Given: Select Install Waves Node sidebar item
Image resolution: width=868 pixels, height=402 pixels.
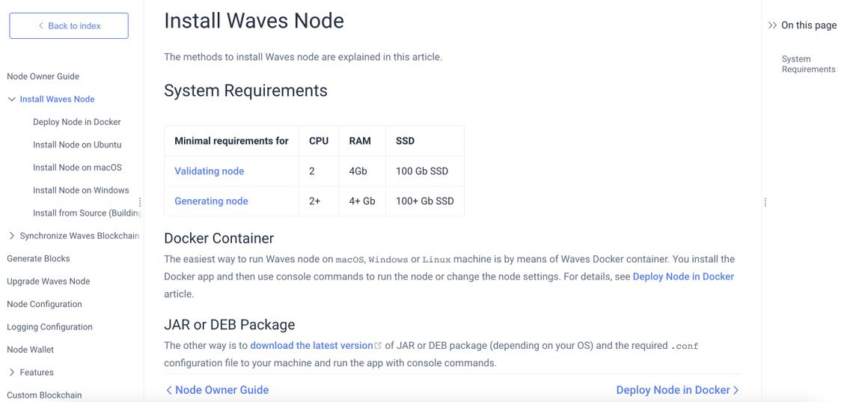Looking at the screenshot, I should [57, 99].
